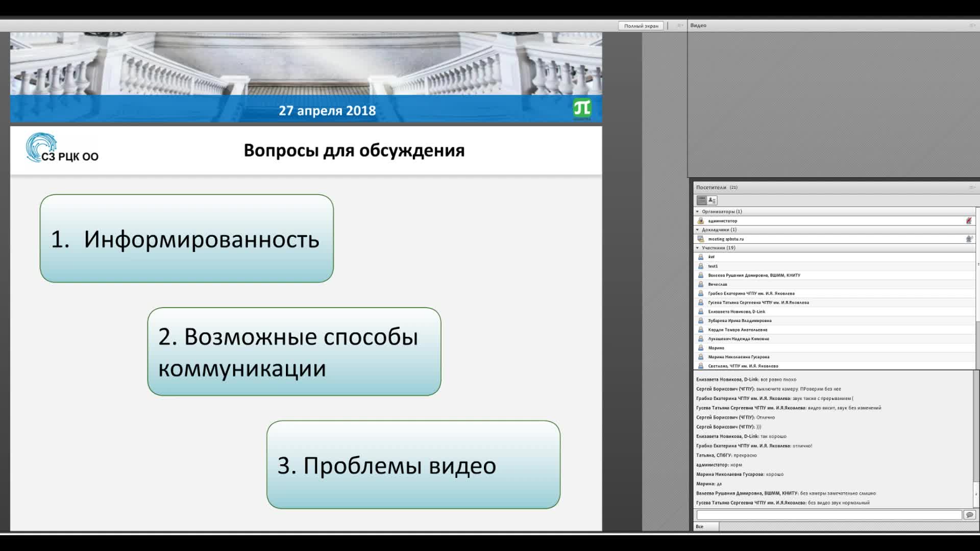Click slide box '1. Информированность'
The height and width of the screenshot is (551, 980).
coord(187,238)
